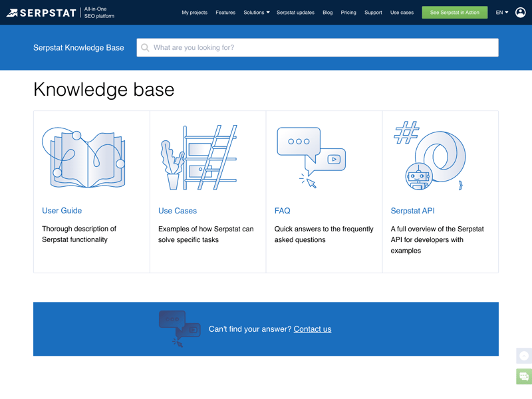Click Serpstat Knowledge Base header title
This screenshot has height=399, width=532.
[x=78, y=47]
